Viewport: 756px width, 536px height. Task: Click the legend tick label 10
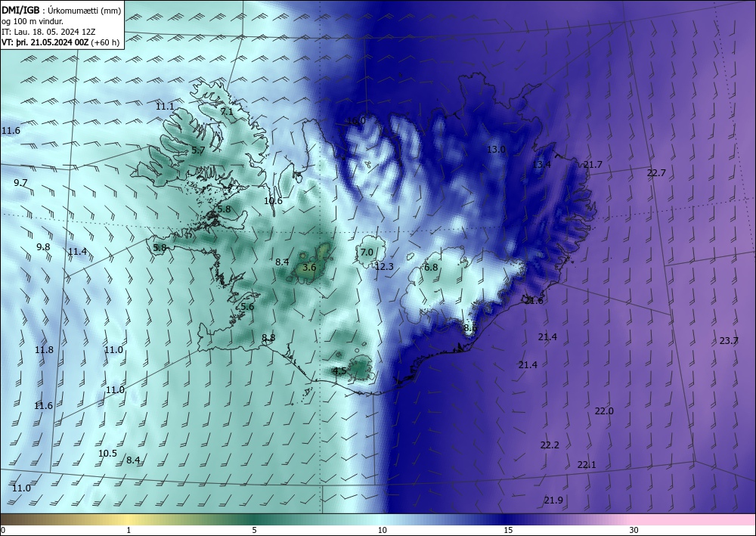[x=382, y=531]
